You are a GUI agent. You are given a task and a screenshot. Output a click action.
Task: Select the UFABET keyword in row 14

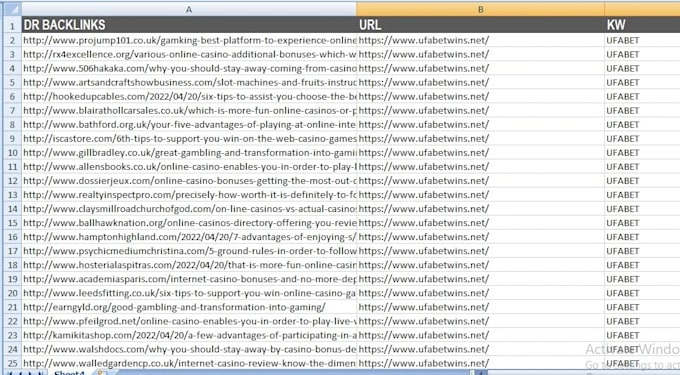point(623,209)
